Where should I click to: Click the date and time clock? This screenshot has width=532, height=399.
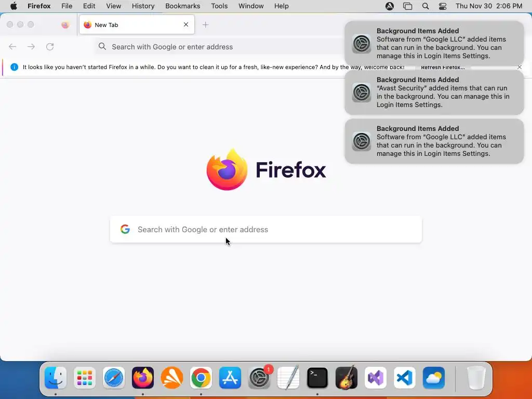point(489,6)
